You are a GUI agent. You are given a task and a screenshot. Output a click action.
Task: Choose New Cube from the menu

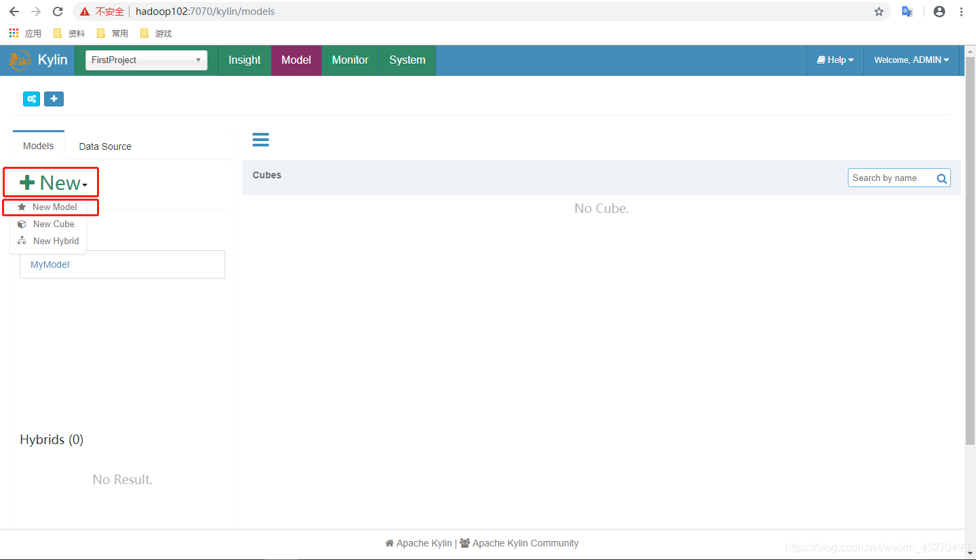pos(48,224)
